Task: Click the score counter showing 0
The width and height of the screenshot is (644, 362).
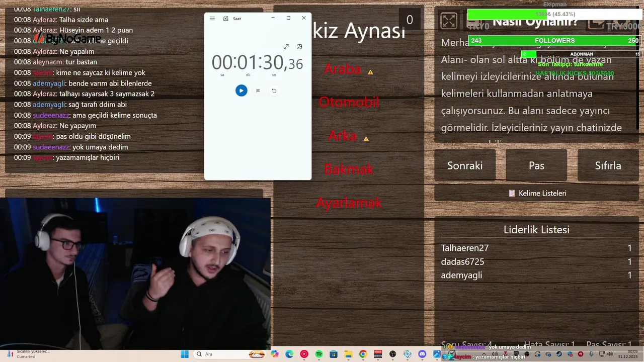Action: pyautogui.click(x=410, y=20)
